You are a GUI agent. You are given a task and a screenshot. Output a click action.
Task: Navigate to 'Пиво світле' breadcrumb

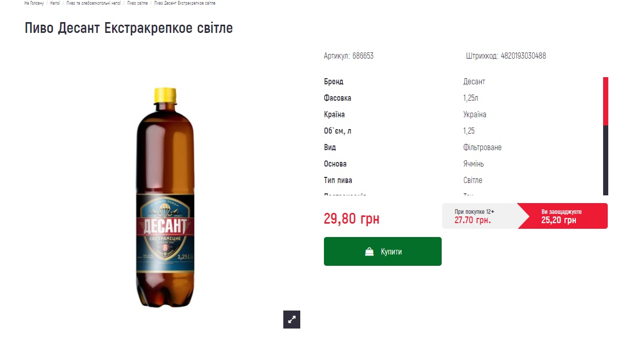[137, 3]
